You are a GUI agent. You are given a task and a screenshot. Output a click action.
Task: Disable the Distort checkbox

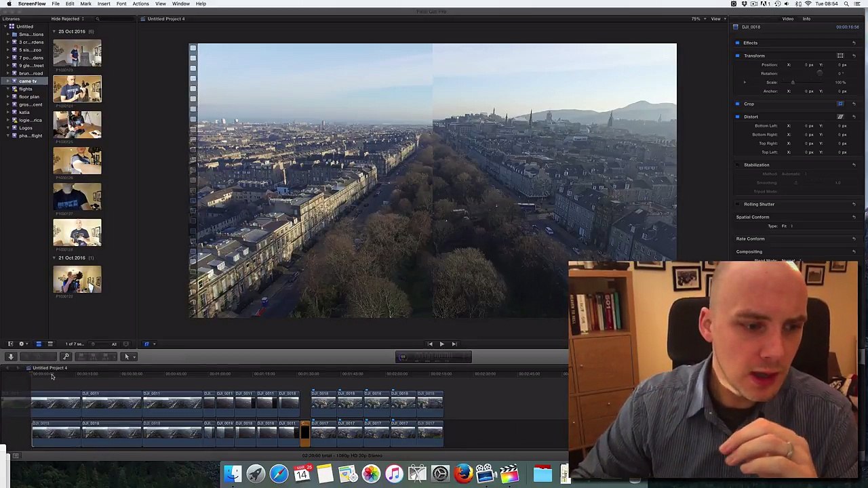[x=738, y=117]
